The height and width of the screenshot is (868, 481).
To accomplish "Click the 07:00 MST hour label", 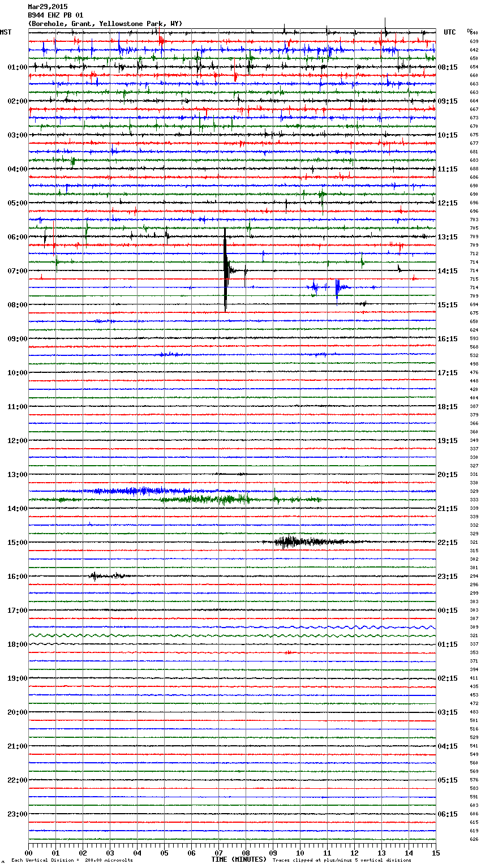I will [17, 271].
